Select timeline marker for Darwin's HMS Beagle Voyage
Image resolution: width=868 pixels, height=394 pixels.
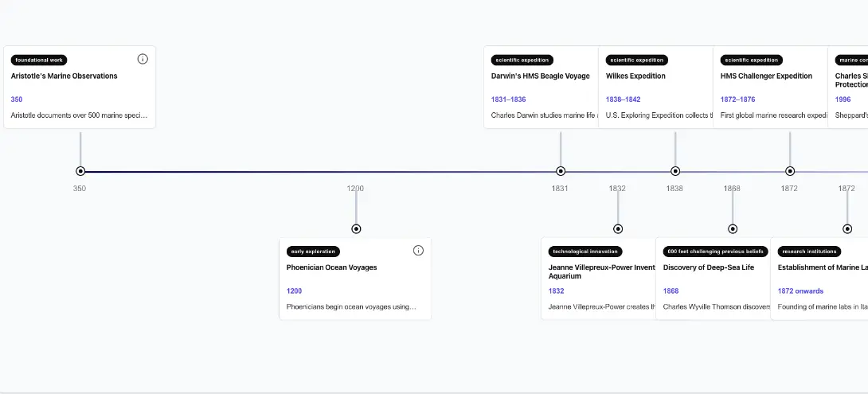(x=560, y=171)
